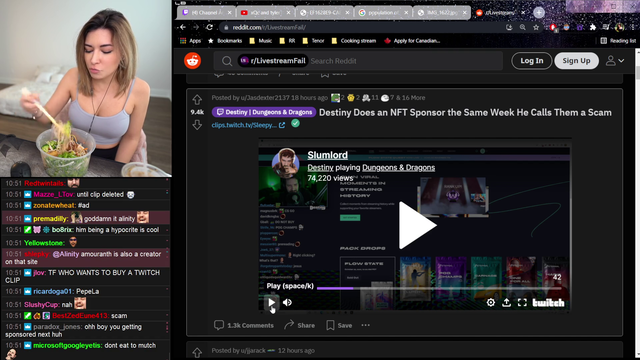Play the Twitch clip with small play button

pyautogui.click(x=271, y=302)
